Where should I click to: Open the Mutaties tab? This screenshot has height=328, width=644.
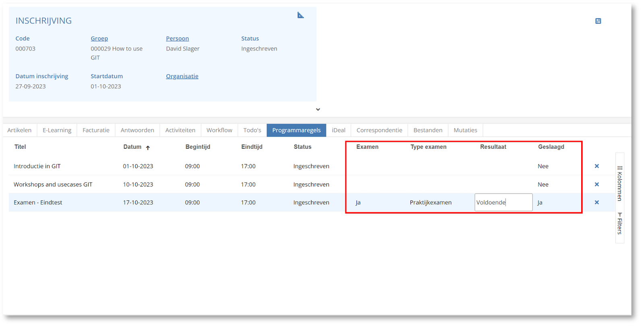point(465,130)
